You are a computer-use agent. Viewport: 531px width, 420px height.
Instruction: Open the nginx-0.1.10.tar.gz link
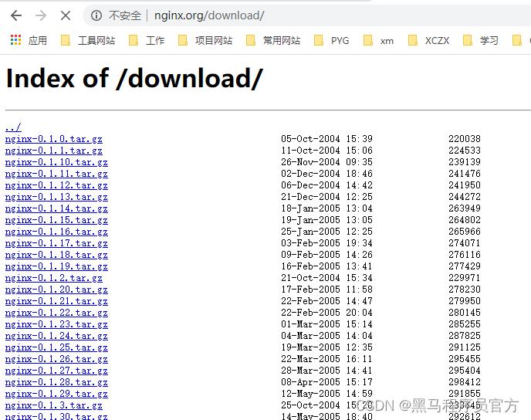click(56, 162)
